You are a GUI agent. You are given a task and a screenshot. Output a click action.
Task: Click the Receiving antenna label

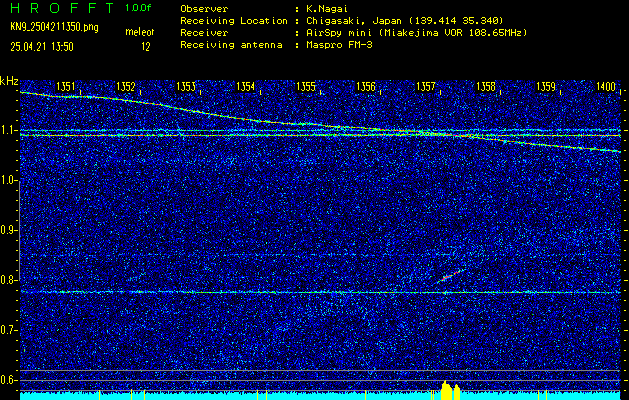point(231,45)
